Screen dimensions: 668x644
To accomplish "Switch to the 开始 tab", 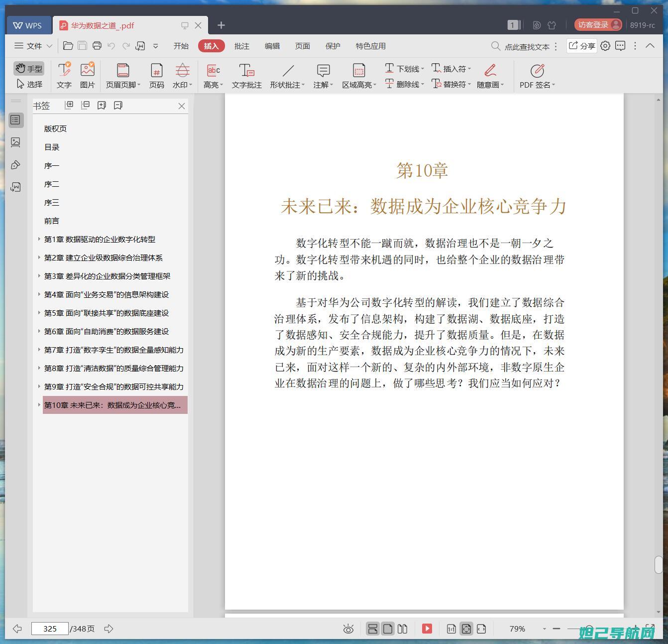I will click(181, 46).
